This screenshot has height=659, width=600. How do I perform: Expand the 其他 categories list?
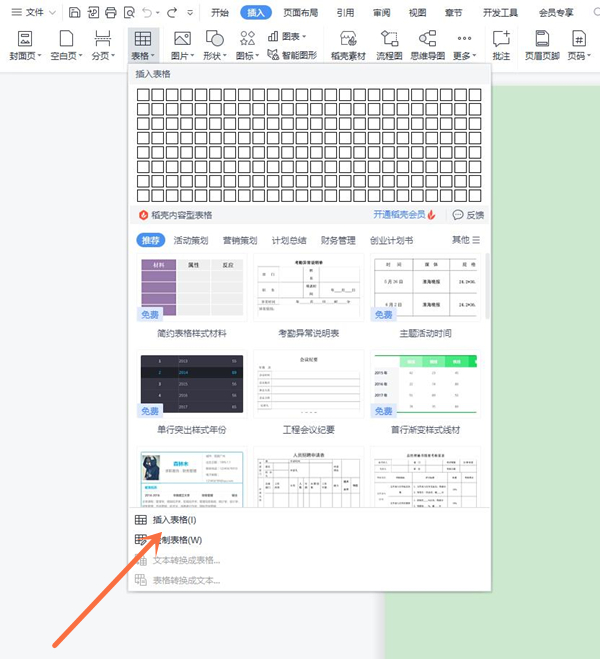466,240
